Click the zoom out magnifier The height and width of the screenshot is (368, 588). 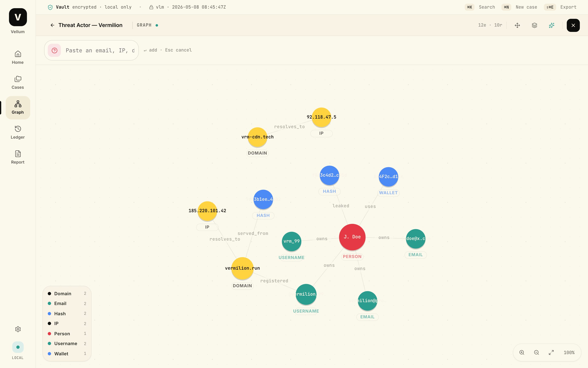click(537, 352)
